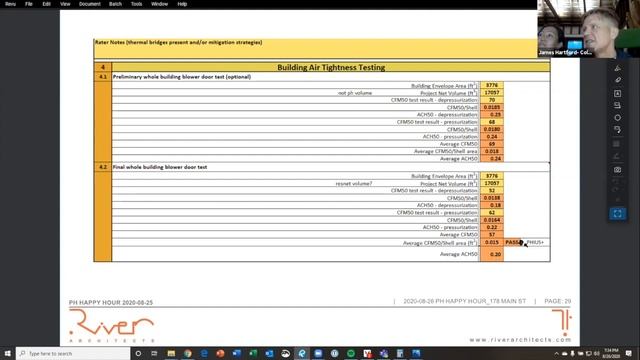Click the River Architects logo
The image size is (640, 360).
[112, 326]
